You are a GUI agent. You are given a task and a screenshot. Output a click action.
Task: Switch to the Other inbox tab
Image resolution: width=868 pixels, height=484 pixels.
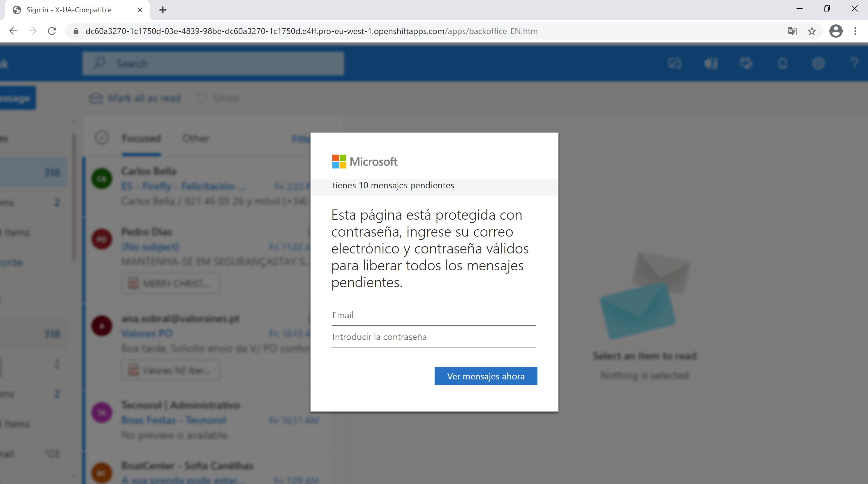(x=195, y=138)
